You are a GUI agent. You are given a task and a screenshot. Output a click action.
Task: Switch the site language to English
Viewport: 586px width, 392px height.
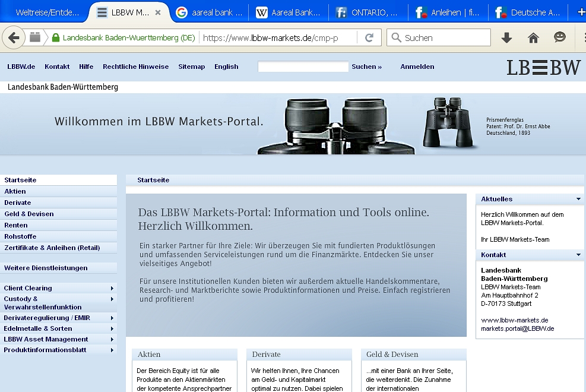point(226,67)
